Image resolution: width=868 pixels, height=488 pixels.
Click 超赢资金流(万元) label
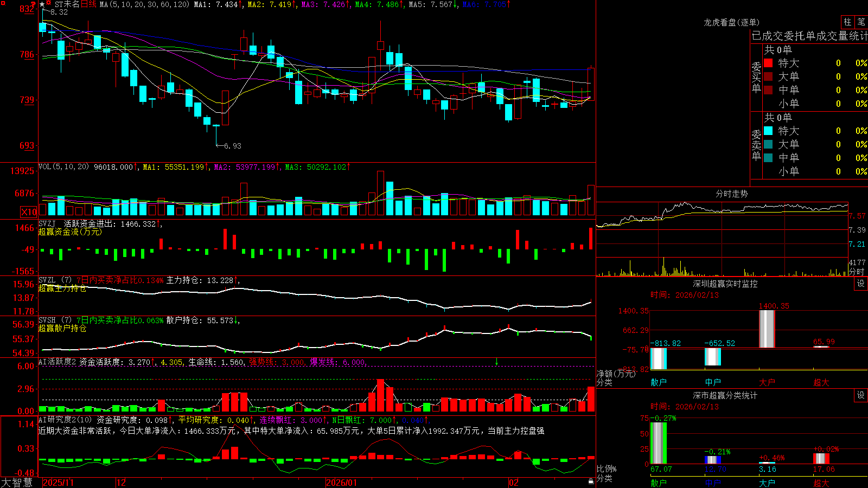click(x=70, y=232)
